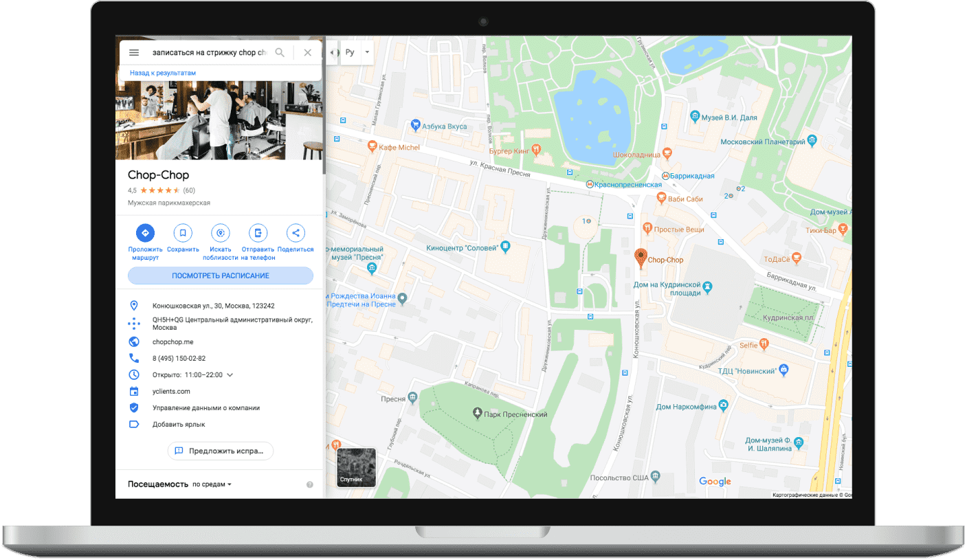Click the 'Предложить испра...' button
967x560 pixels.
coord(221,451)
